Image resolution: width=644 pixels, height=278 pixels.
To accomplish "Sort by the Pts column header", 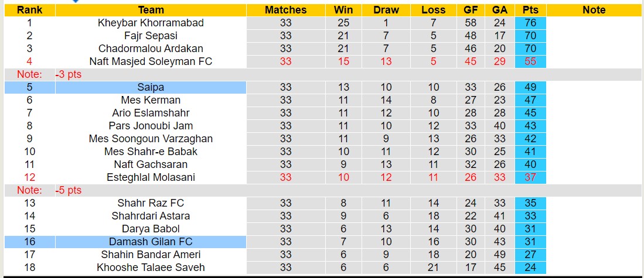I will pyautogui.click(x=530, y=10).
